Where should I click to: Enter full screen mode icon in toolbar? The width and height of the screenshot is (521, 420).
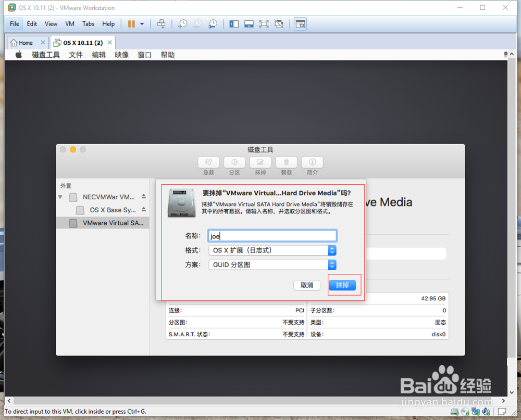coord(264,24)
